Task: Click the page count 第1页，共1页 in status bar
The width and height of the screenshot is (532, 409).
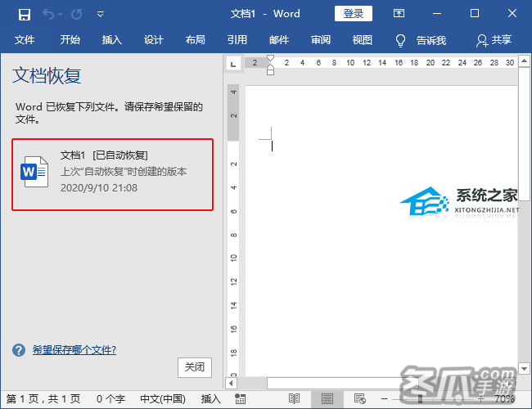Action: 43,399
